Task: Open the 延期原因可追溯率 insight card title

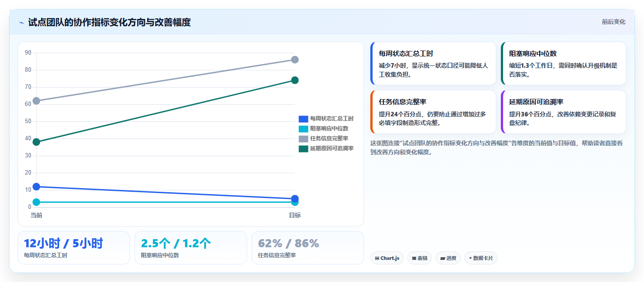Action: click(x=536, y=102)
